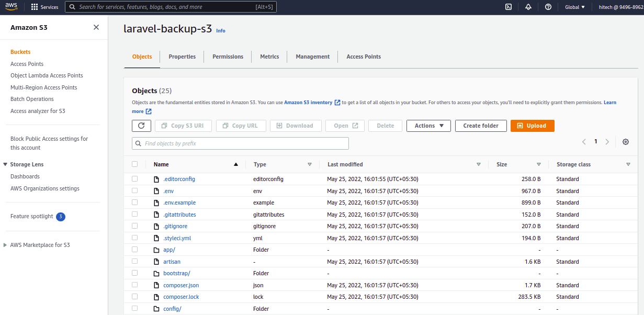
Task: Select the composer.lock checkbox
Action: click(x=135, y=296)
